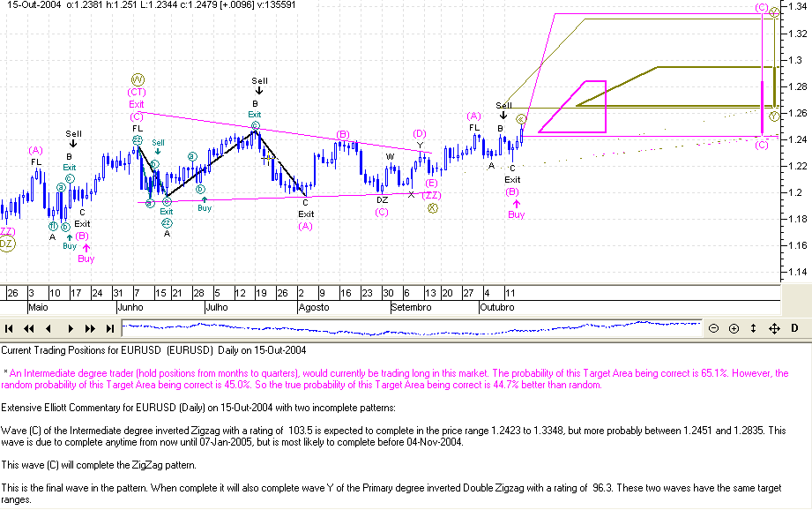Viewport: 812px width, 510px height.
Task: Zoom out using the minus magnifier icon
Action: coord(713,328)
